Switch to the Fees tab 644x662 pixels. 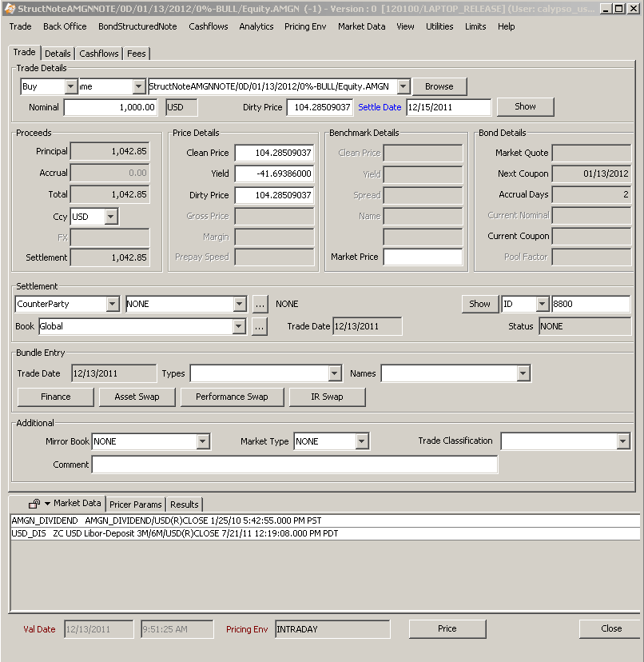tap(137, 54)
